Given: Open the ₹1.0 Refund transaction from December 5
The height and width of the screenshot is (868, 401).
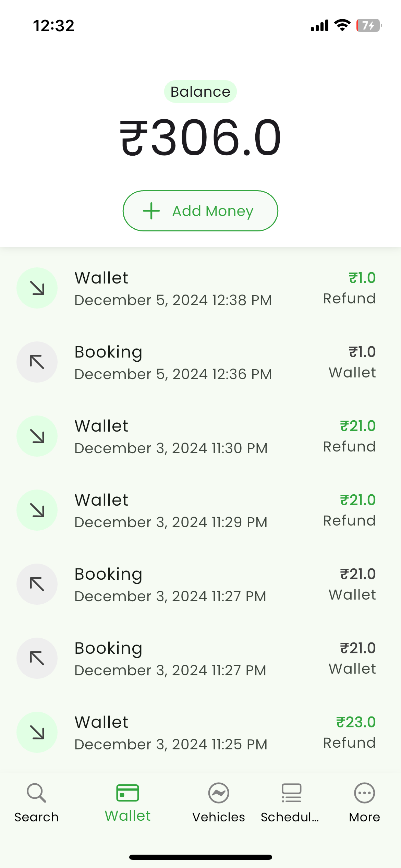Looking at the screenshot, I should click(200, 288).
